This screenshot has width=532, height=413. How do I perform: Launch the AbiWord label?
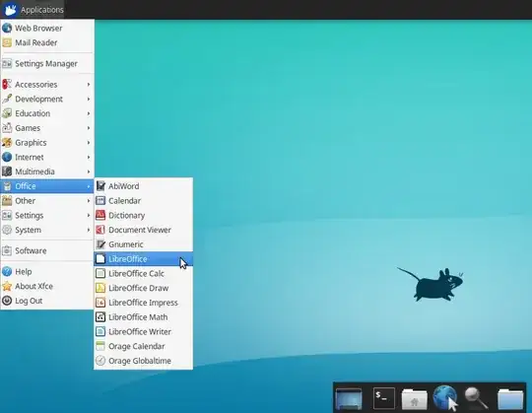tap(124, 186)
